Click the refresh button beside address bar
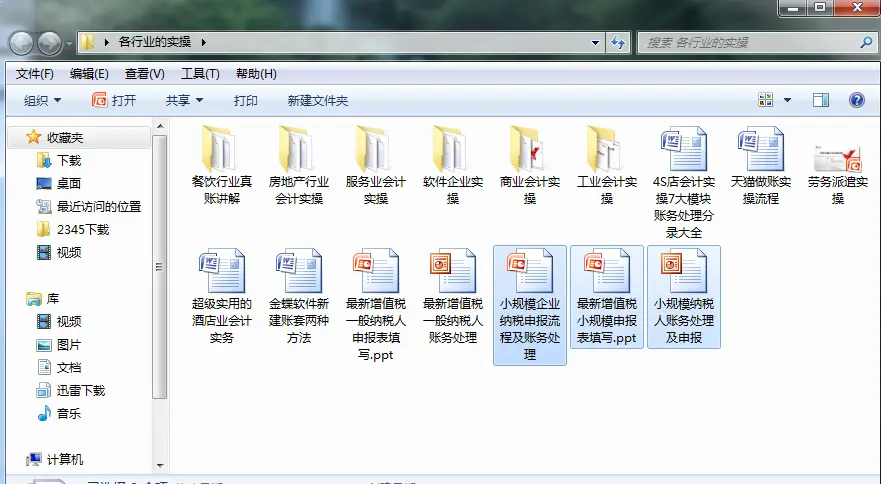This screenshot has width=881, height=484. [618, 42]
